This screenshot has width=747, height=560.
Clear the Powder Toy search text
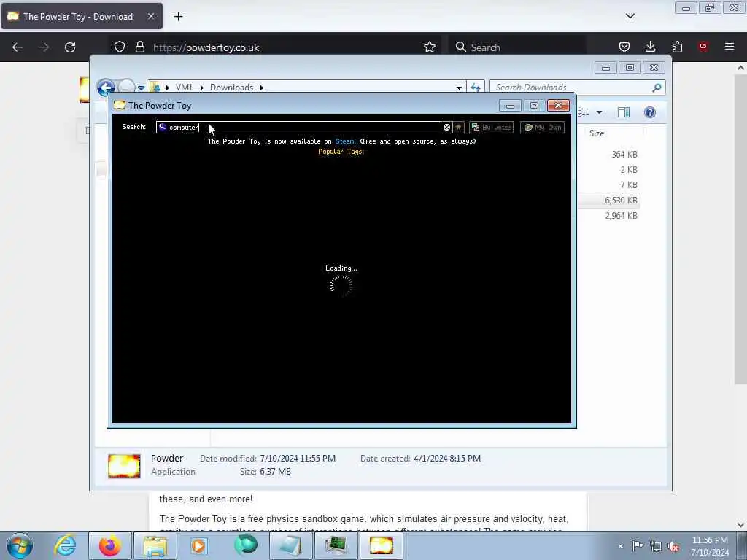pyautogui.click(x=446, y=127)
